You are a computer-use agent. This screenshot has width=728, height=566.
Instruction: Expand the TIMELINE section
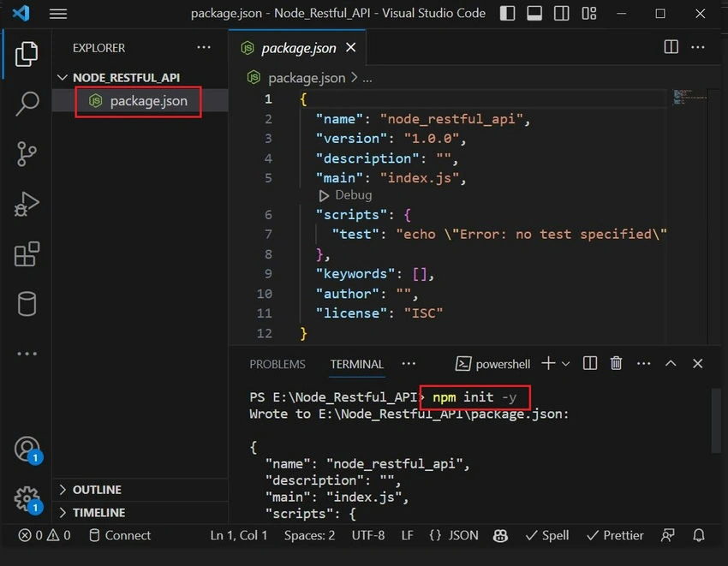point(98,513)
